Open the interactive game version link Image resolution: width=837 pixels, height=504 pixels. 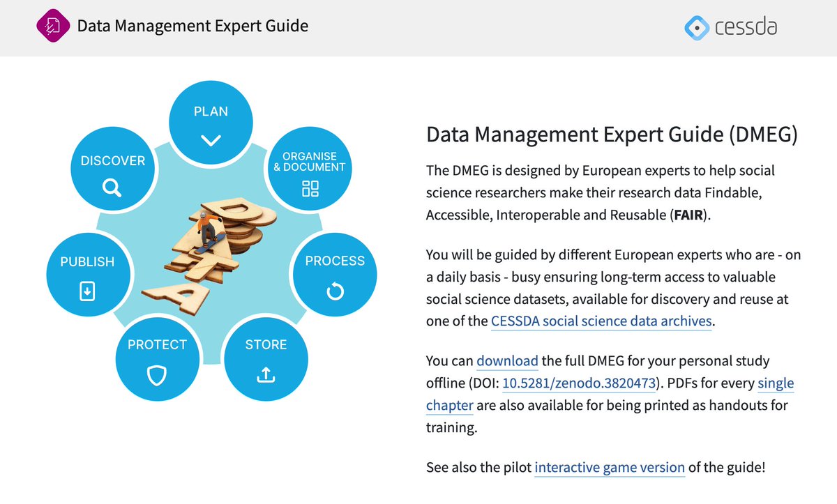click(x=610, y=468)
